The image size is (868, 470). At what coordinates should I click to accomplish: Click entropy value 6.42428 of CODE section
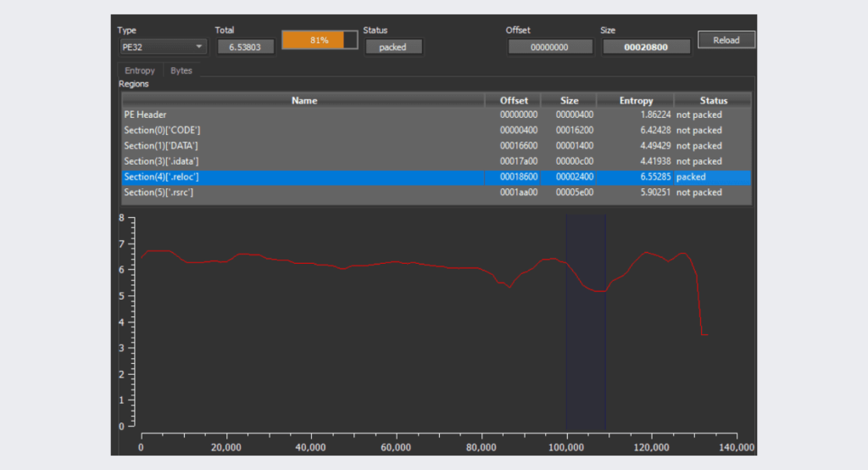(x=655, y=131)
